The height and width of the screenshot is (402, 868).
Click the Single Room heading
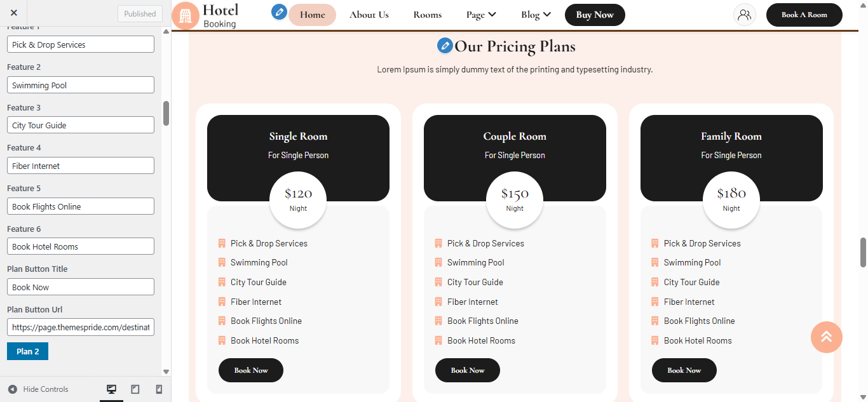tap(298, 136)
